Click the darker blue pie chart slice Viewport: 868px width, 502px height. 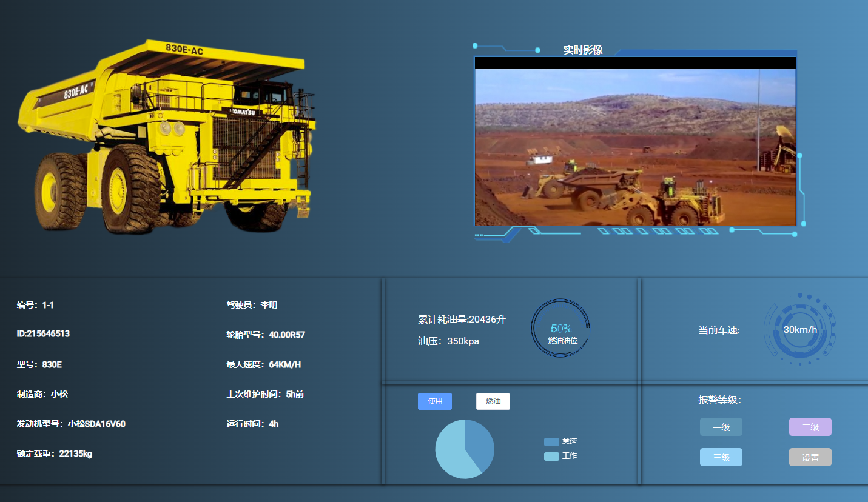click(x=479, y=441)
